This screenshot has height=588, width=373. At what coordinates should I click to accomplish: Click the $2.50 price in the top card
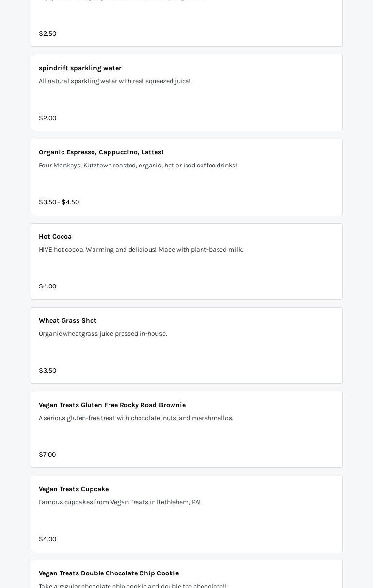point(47,34)
